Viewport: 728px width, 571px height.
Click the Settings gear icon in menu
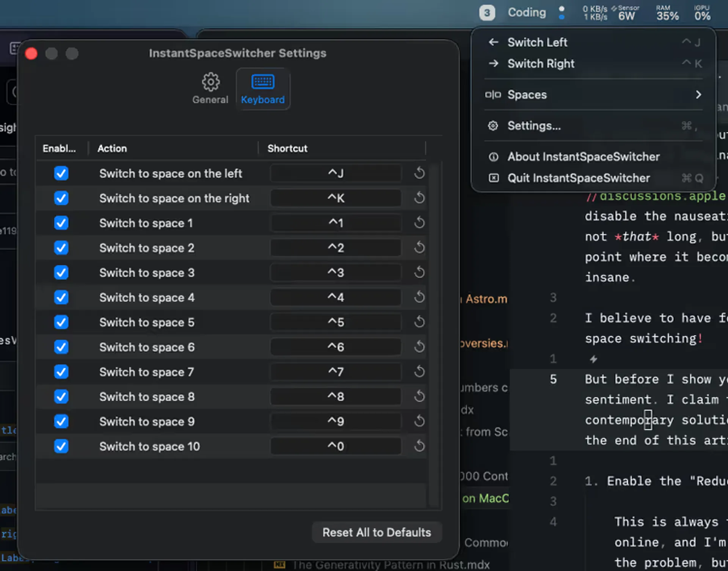point(493,126)
